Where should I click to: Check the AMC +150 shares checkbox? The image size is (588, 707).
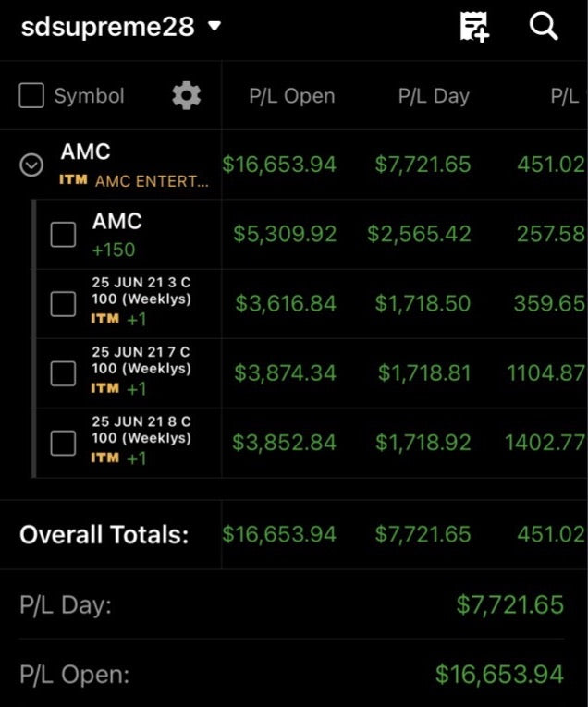click(63, 234)
